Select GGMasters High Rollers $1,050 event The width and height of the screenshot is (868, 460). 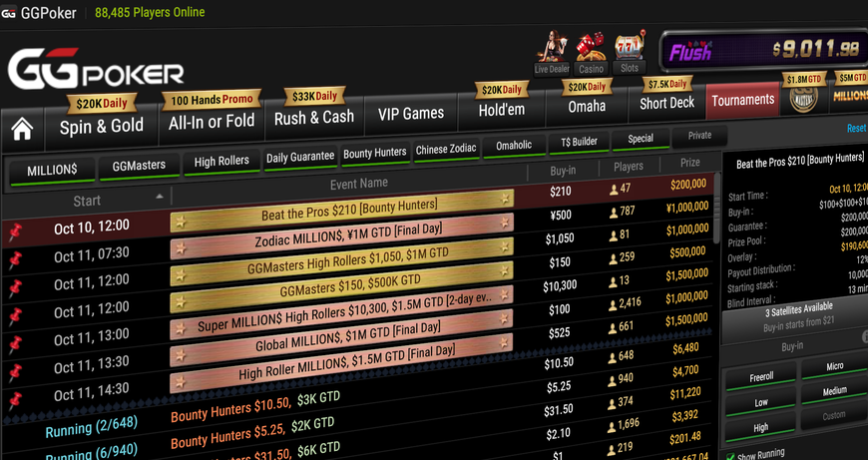[342, 261]
